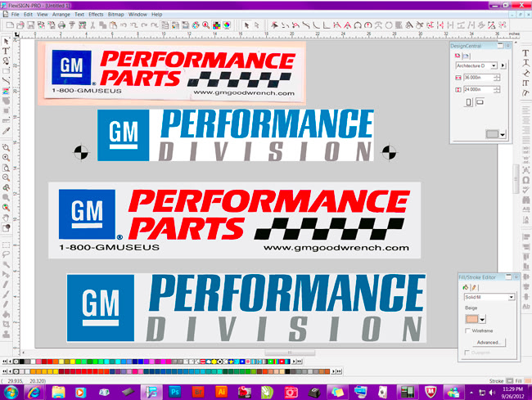Screen dimensions: 532x400
Task: Click the horizontal Text icon in right toolbar
Action: point(525,53)
